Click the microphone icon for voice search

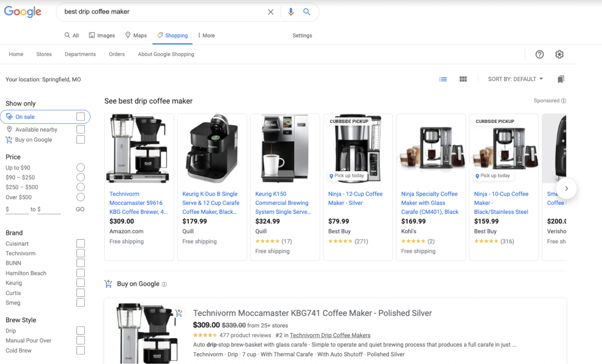click(290, 12)
